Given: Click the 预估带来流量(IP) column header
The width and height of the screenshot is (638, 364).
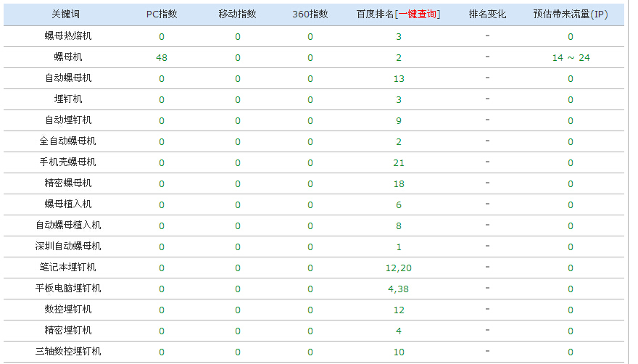Looking at the screenshot, I should [x=571, y=15].
